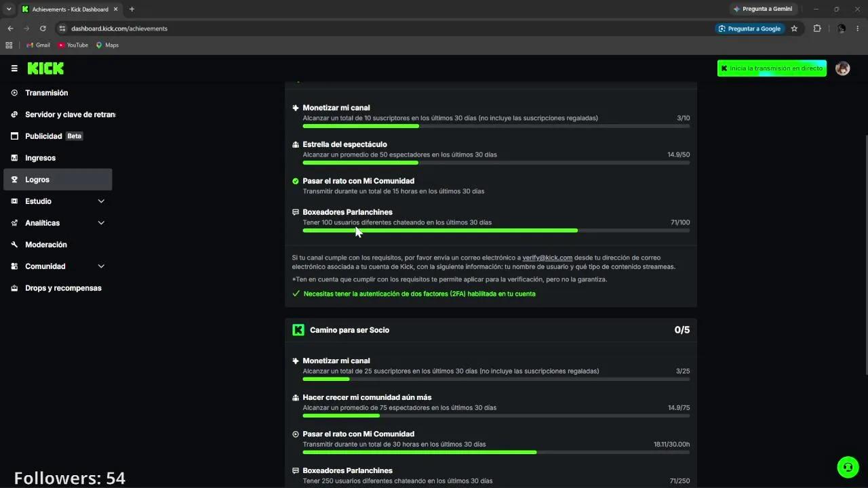868x488 pixels.
Task: Open the hamburger menu beside Kick logo
Action: point(14,68)
